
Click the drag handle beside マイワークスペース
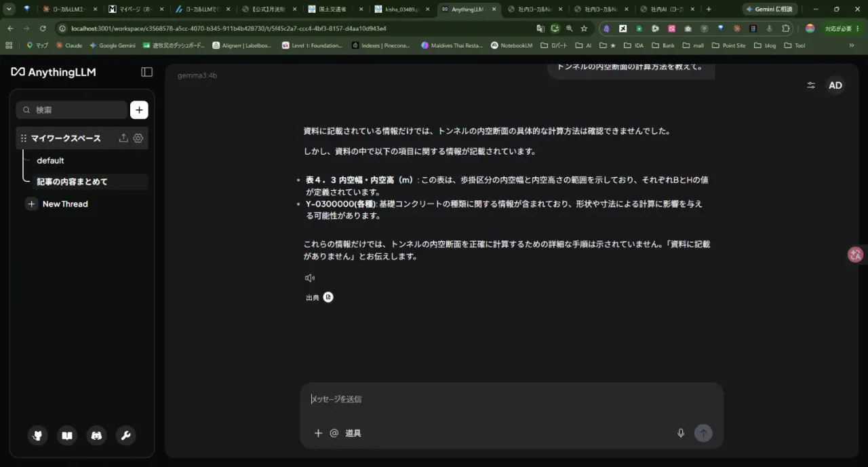[24, 138]
